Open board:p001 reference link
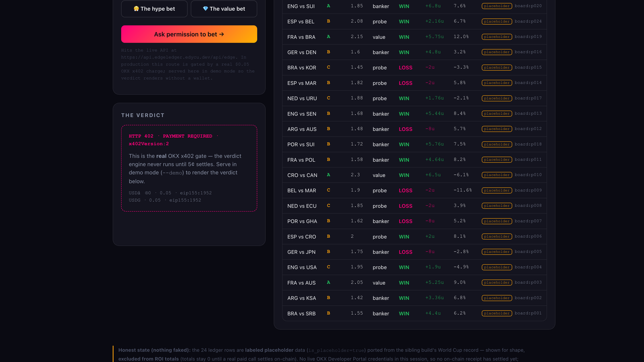This screenshot has height=362, width=644. click(x=528, y=313)
